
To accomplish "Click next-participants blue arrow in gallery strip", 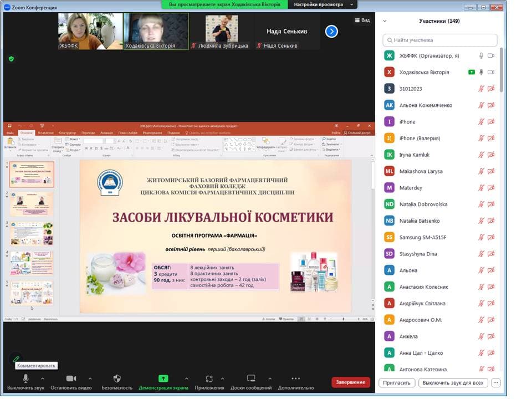I will (x=331, y=32).
